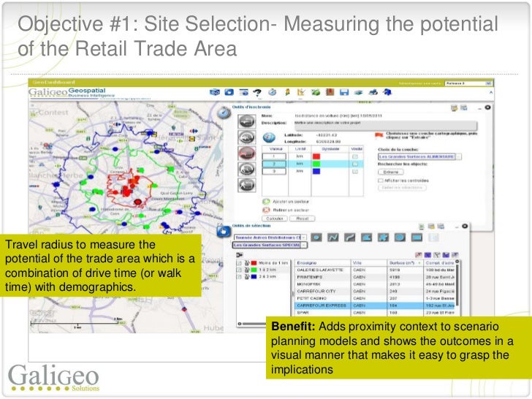Click the key icon above legend list
The width and height of the screenshot is (532, 399).
coord(240,255)
